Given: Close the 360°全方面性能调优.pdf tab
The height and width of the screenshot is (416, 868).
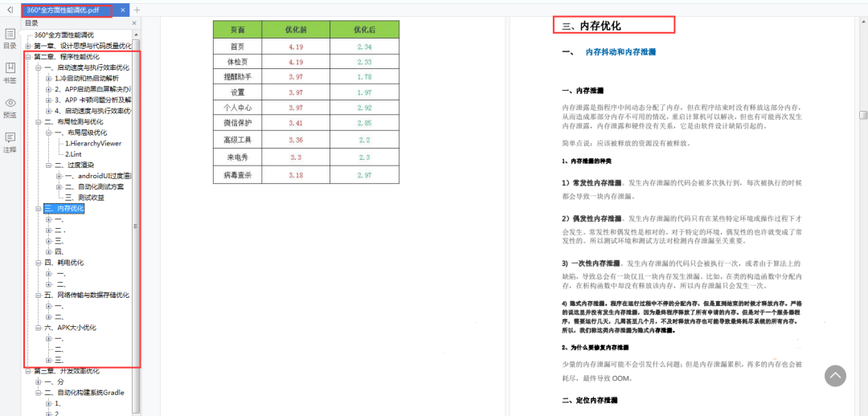Looking at the screenshot, I should pyautogui.click(x=122, y=10).
